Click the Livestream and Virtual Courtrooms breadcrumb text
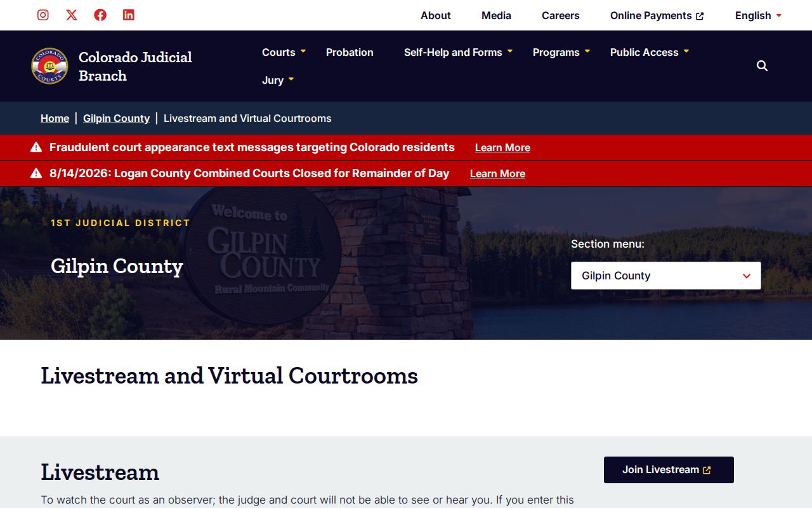Viewport: 812px width, 508px height. (247, 118)
